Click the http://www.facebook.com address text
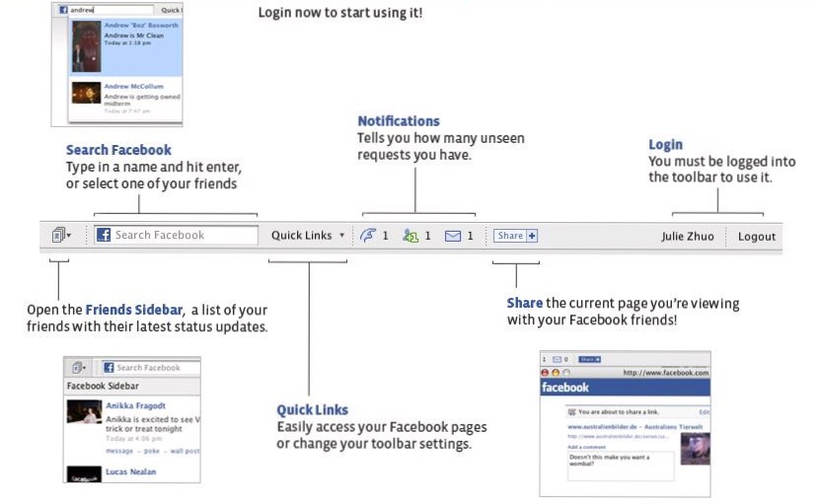The width and height of the screenshot is (819, 504). 666,373
